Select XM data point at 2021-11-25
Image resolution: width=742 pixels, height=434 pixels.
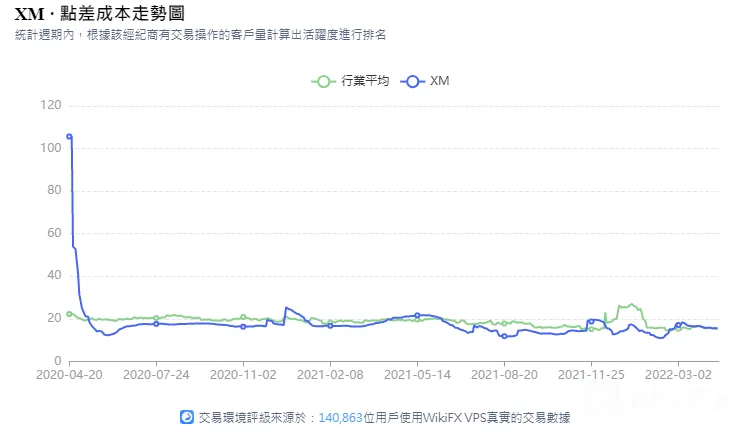coord(591,321)
